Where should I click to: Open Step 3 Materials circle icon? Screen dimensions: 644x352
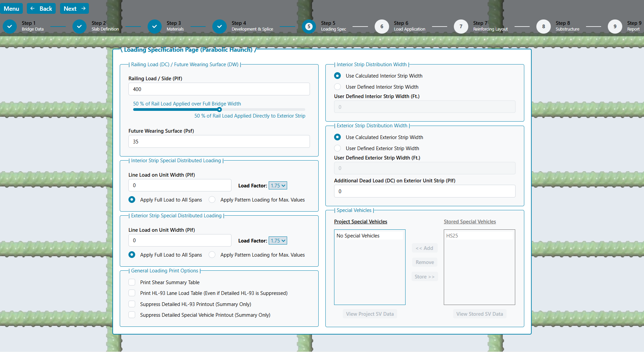pos(155,27)
